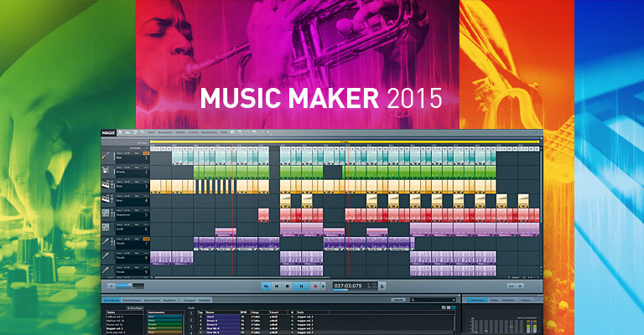Switch to the Keyboard tab
644x335 pixels.
pos(169,301)
